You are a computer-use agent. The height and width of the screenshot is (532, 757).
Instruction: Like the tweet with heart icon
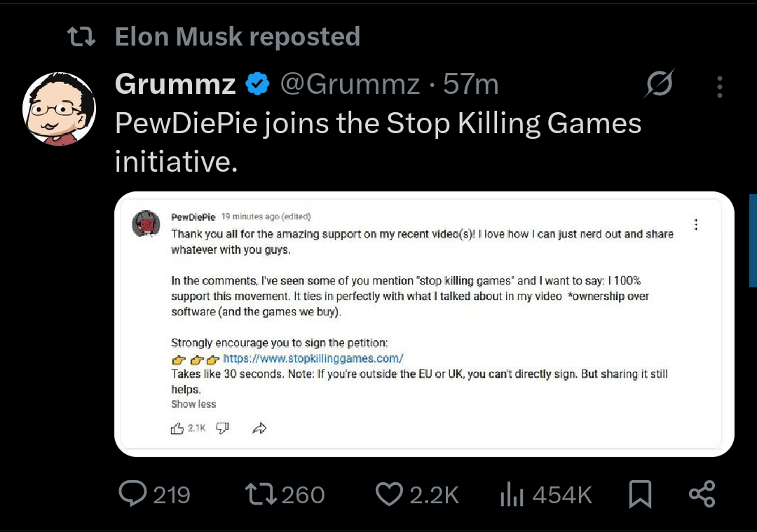[389, 494]
